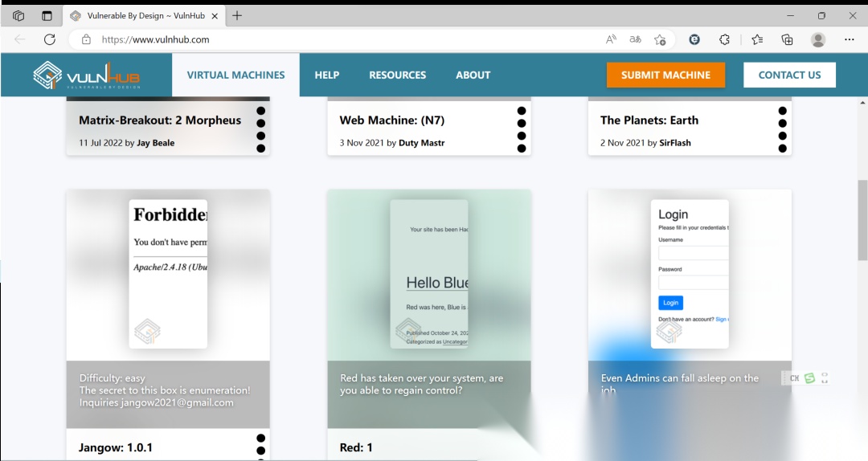Close the Vulnerable By Design tab
Image resolution: width=868 pixels, height=461 pixels.
click(215, 16)
